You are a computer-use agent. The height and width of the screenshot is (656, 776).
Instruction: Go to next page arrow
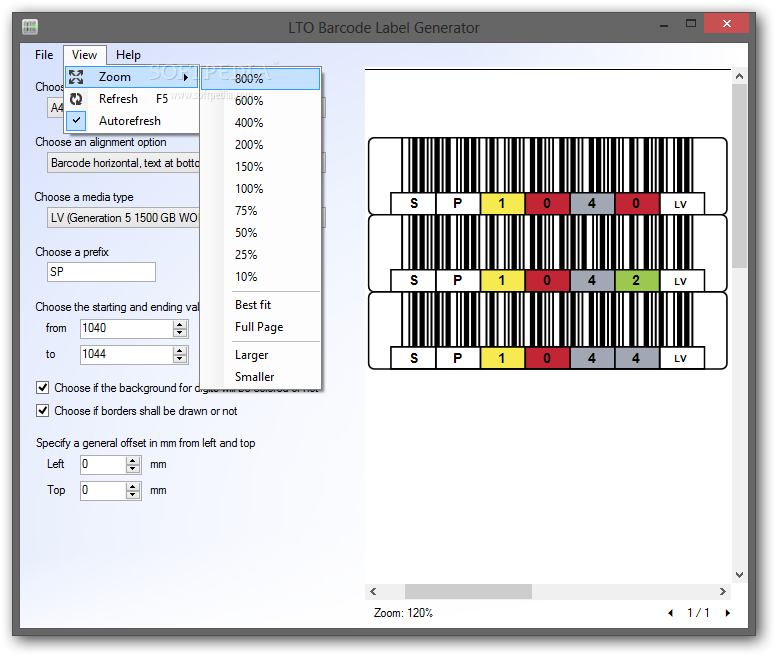(x=728, y=613)
